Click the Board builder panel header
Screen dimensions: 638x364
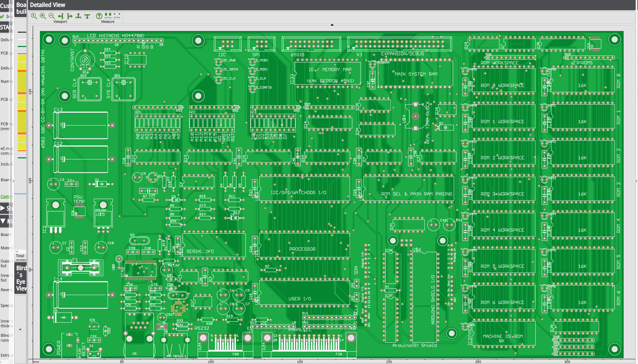click(21, 8)
